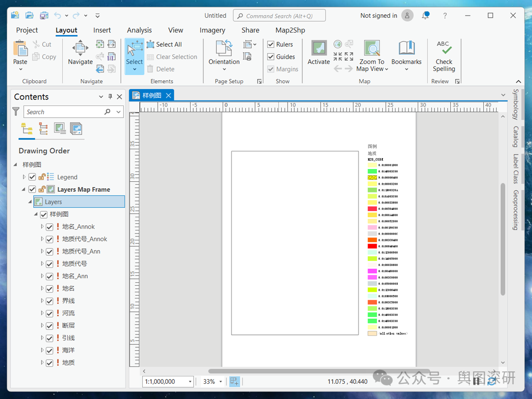Uncheck the 地质代号 layer checkbox

[50, 264]
